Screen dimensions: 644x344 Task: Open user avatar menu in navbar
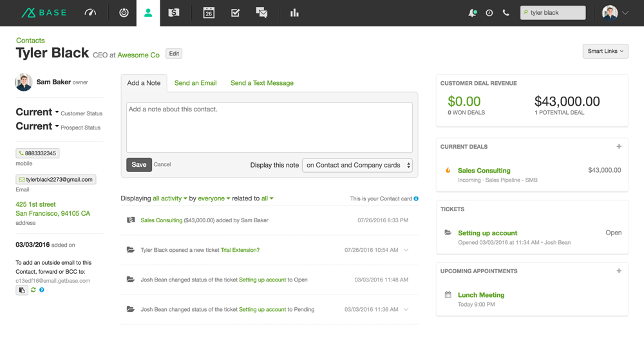click(615, 13)
